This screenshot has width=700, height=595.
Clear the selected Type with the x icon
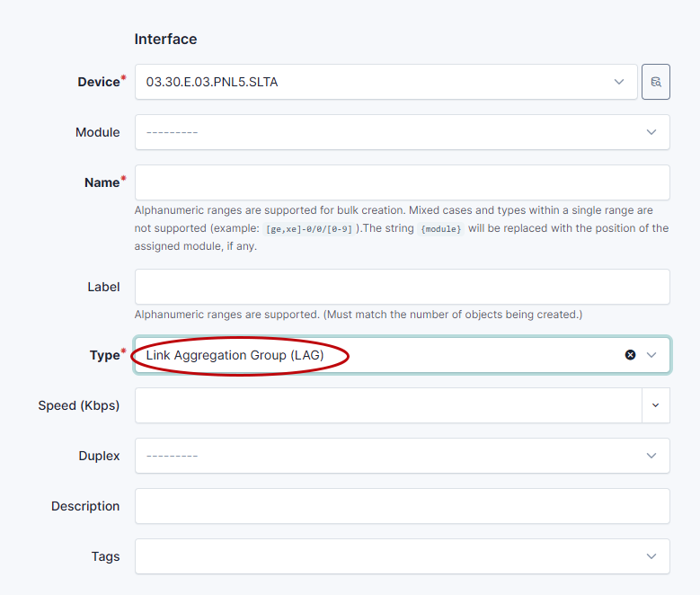point(630,355)
